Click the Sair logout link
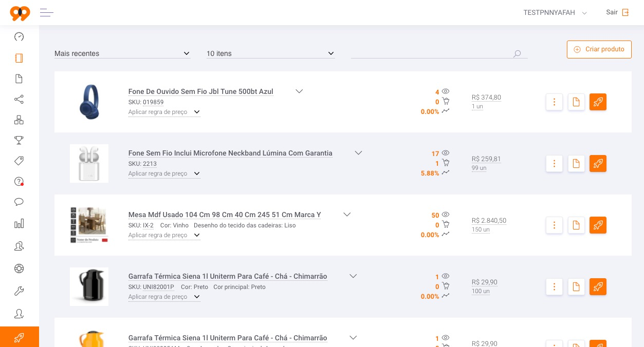Screen dimensions: 644x347 tap(617, 12)
